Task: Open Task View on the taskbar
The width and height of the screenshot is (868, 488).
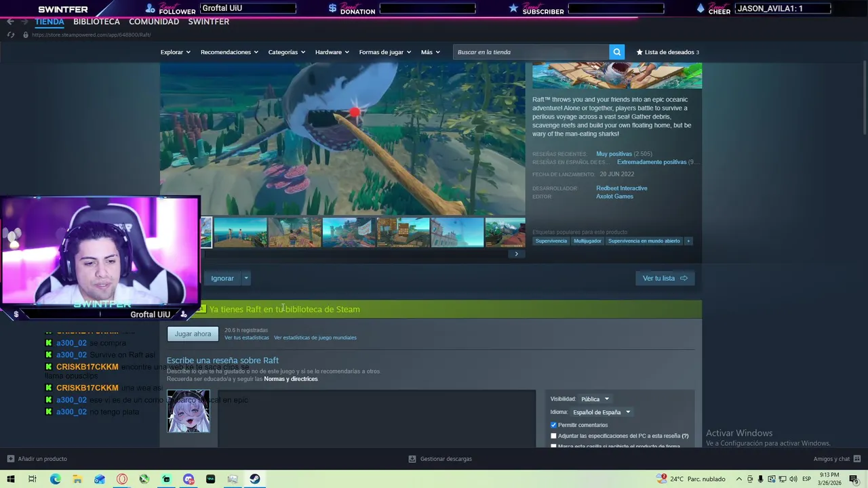Action: click(32, 479)
